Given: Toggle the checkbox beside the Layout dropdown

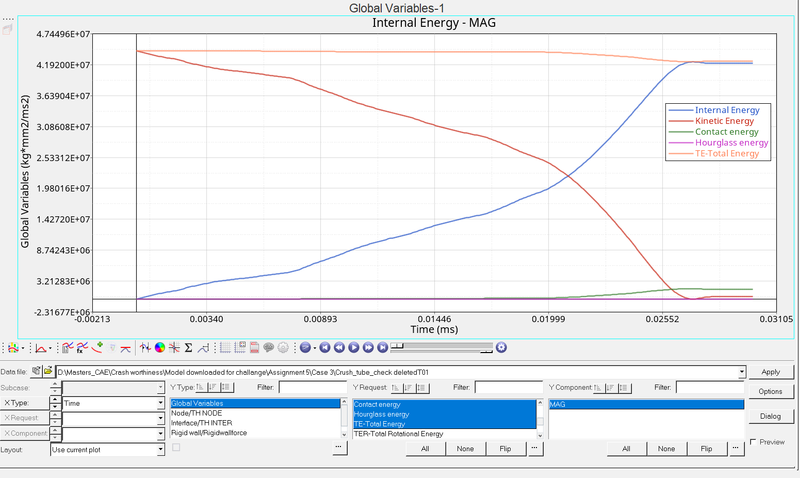Looking at the screenshot, I should tap(176, 447).
